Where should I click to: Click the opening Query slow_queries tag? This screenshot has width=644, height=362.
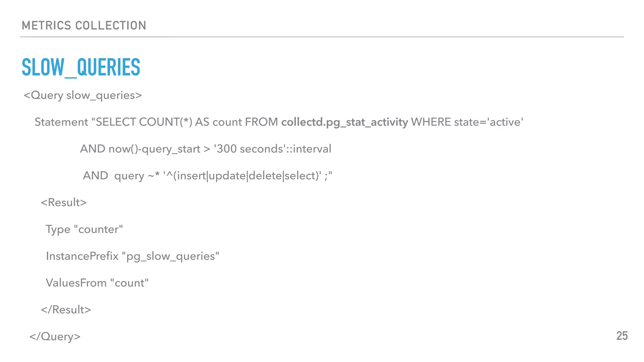click(83, 95)
